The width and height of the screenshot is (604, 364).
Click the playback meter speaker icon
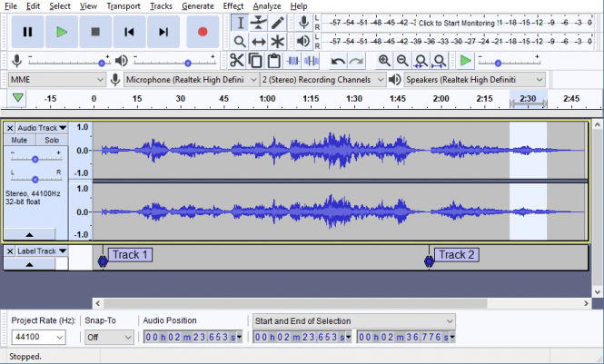tap(304, 41)
